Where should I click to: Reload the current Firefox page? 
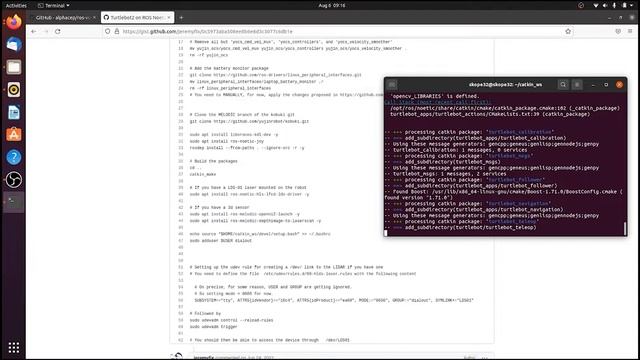coord(58,31)
